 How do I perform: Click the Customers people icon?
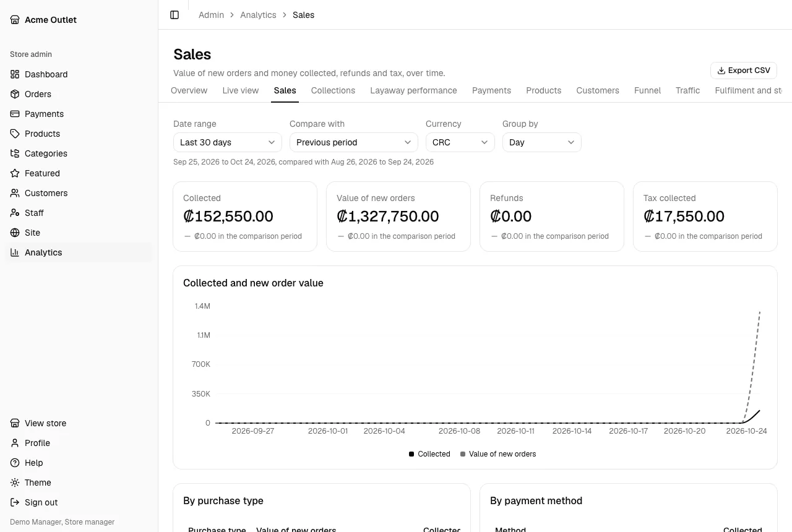[x=15, y=193]
